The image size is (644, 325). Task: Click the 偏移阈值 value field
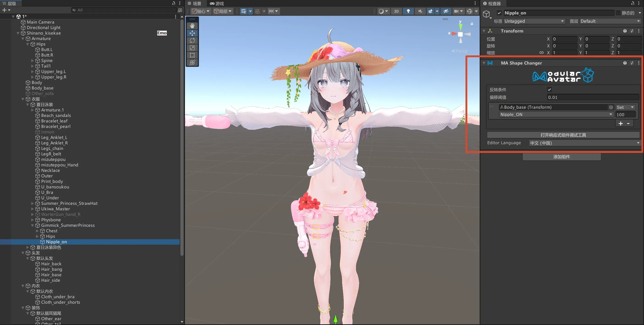coord(593,97)
